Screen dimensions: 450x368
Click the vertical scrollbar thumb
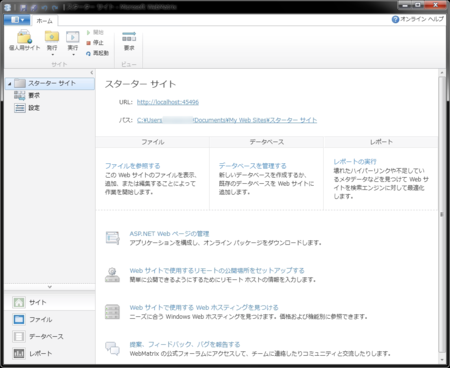click(442, 214)
